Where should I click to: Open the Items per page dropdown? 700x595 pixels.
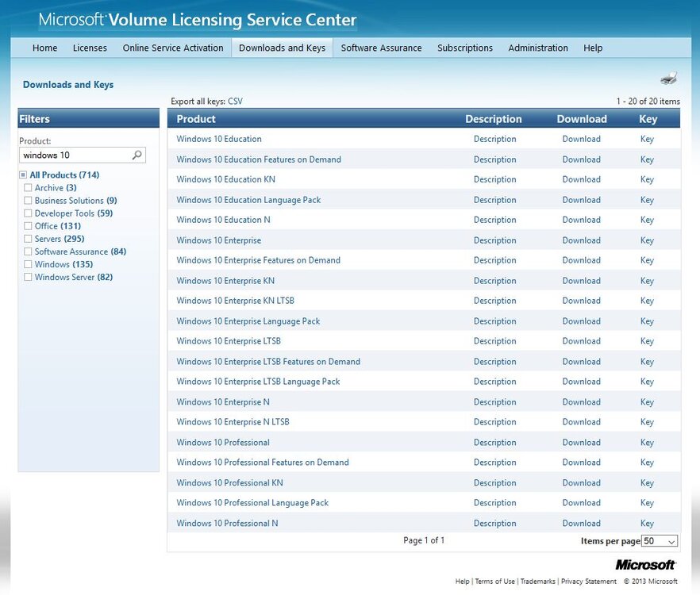pos(660,541)
